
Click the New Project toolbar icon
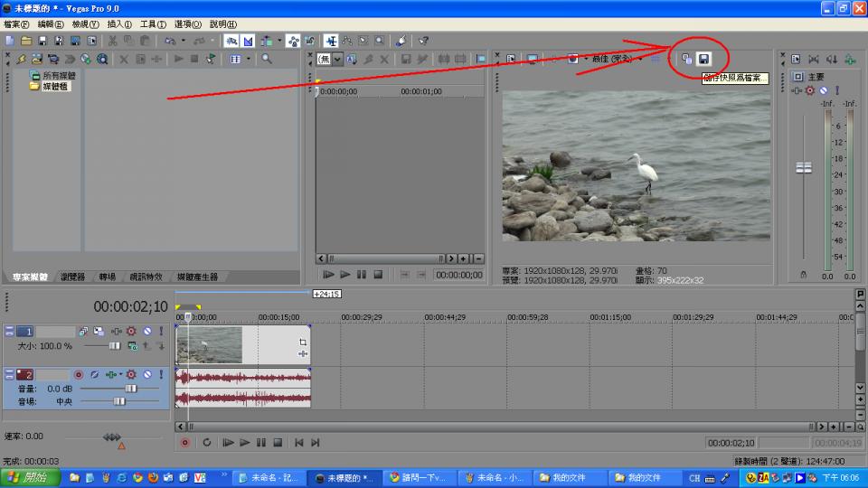(10, 41)
